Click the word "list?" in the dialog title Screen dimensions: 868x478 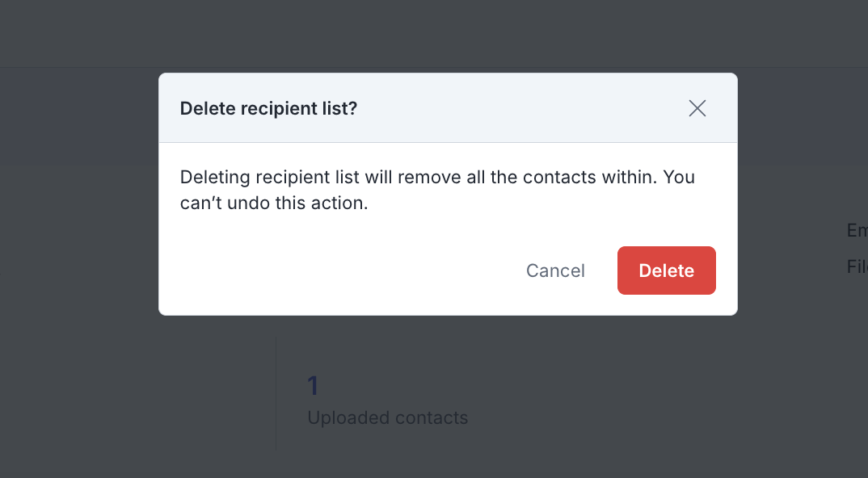tap(339, 108)
